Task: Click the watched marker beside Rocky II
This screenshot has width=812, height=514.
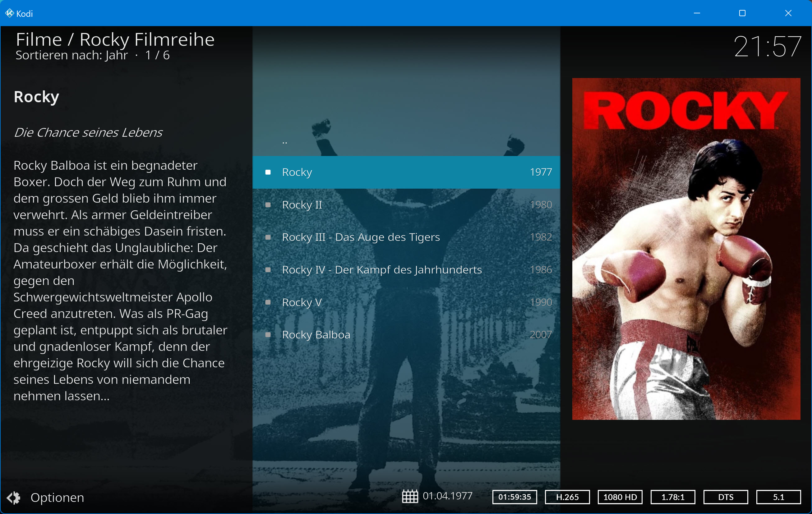Action: 268,204
